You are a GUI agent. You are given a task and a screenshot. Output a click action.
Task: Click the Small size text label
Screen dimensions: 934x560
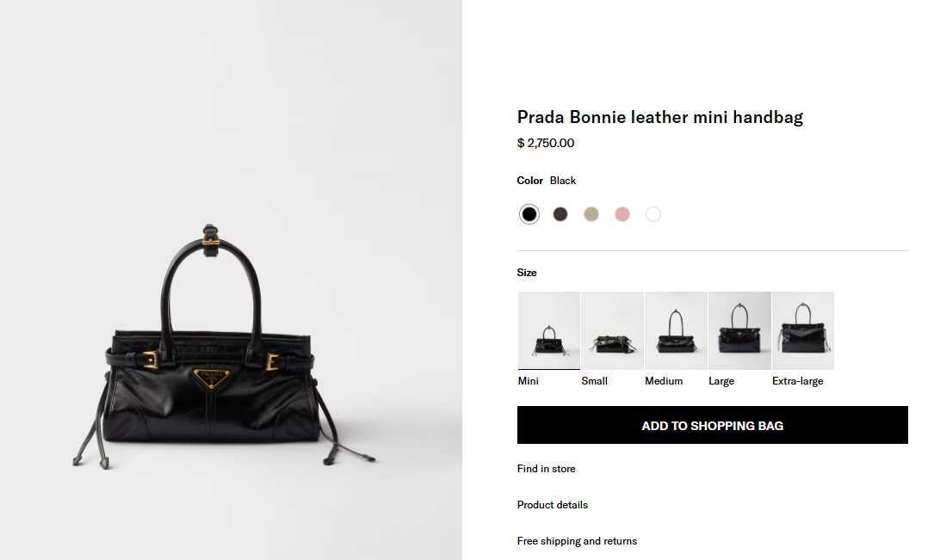click(x=595, y=381)
